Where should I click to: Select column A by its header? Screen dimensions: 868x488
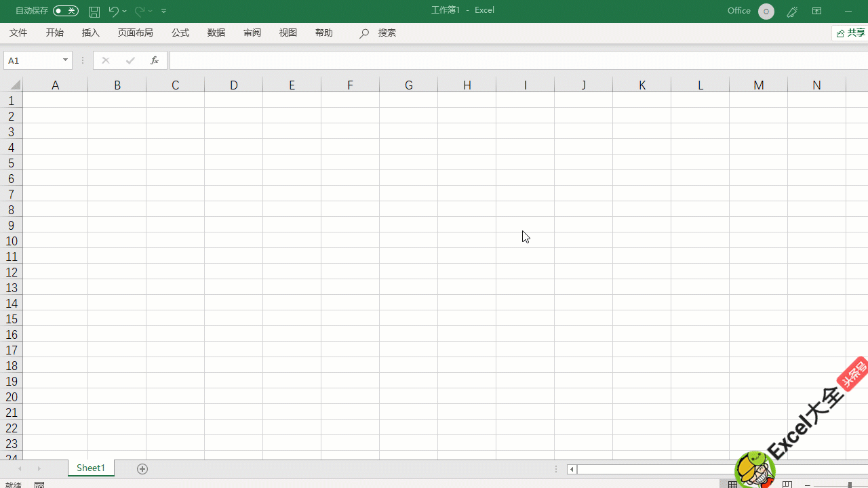(55, 85)
